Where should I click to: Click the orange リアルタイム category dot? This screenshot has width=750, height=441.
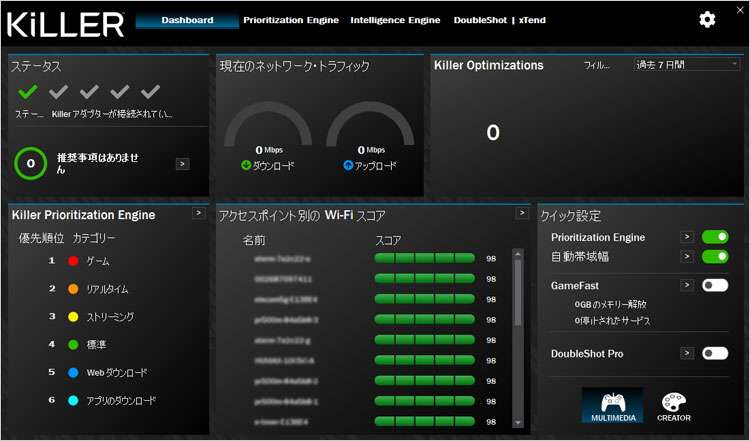pyautogui.click(x=73, y=289)
